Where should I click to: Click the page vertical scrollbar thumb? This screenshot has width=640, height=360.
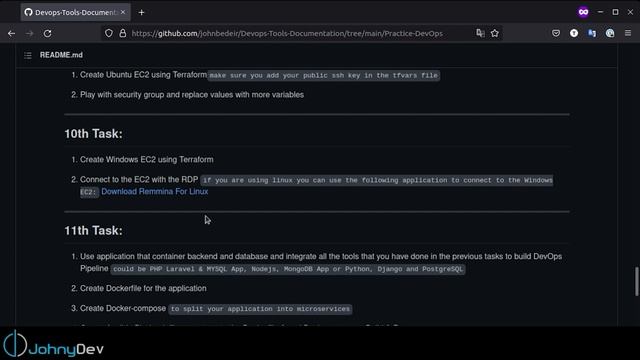tap(636, 282)
